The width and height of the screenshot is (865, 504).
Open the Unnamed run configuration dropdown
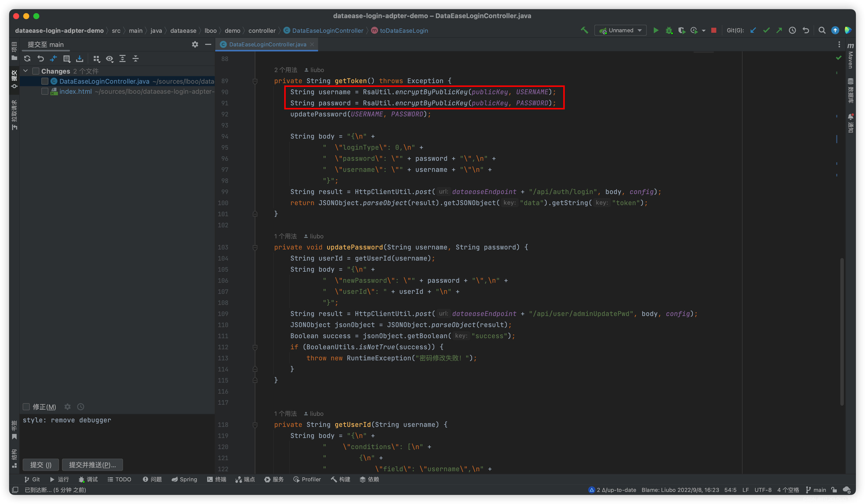click(x=621, y=30)
